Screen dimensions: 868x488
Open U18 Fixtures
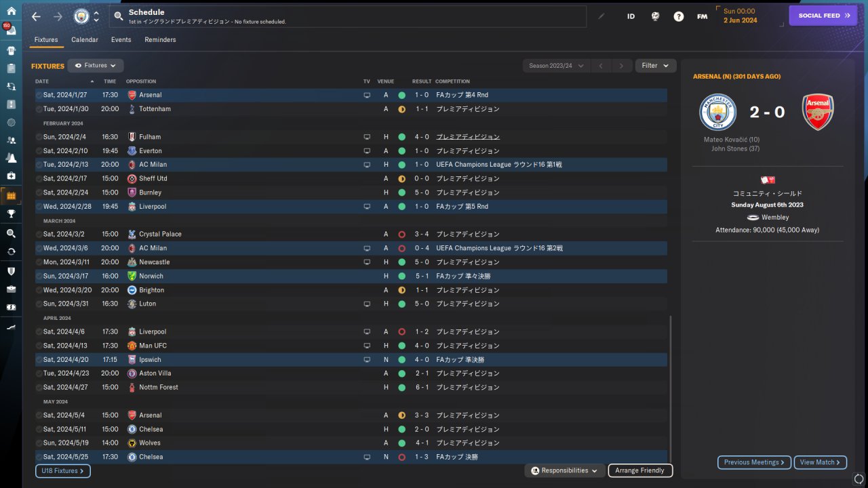click(63, 470)
